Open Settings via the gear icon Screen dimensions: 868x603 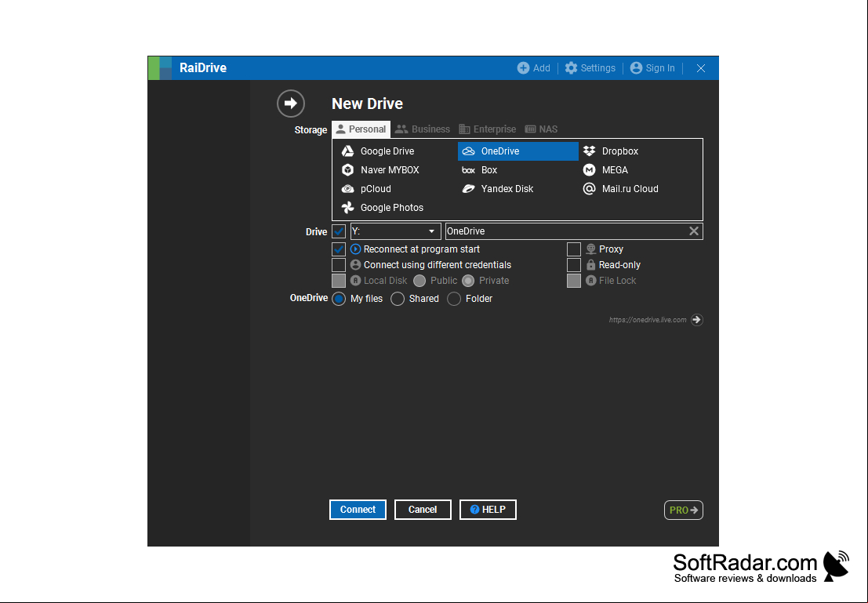tap(571, 68)
